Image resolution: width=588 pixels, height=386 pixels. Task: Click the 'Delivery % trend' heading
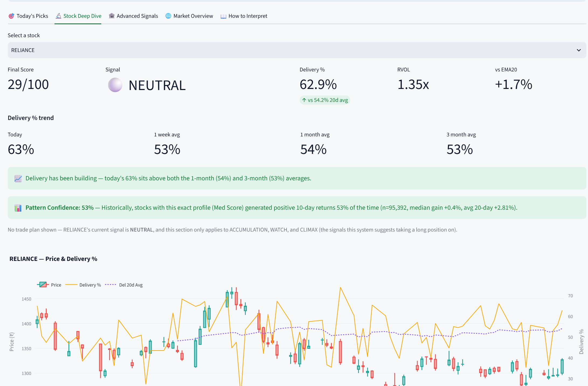pos(31,118)
